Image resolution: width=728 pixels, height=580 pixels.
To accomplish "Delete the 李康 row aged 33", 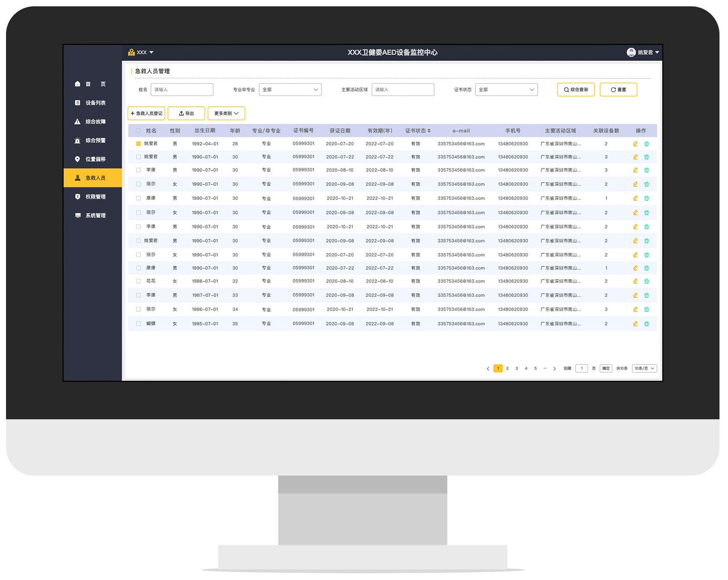I will tap(647, 295).
